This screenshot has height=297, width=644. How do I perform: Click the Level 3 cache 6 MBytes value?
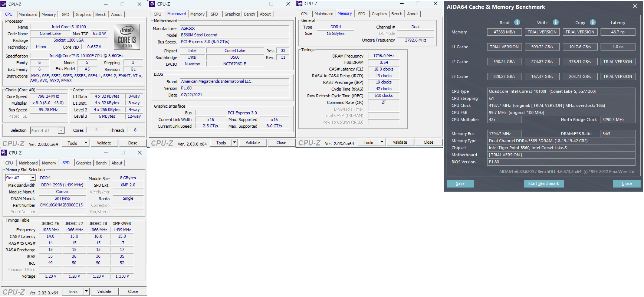(x=107, y=116)
